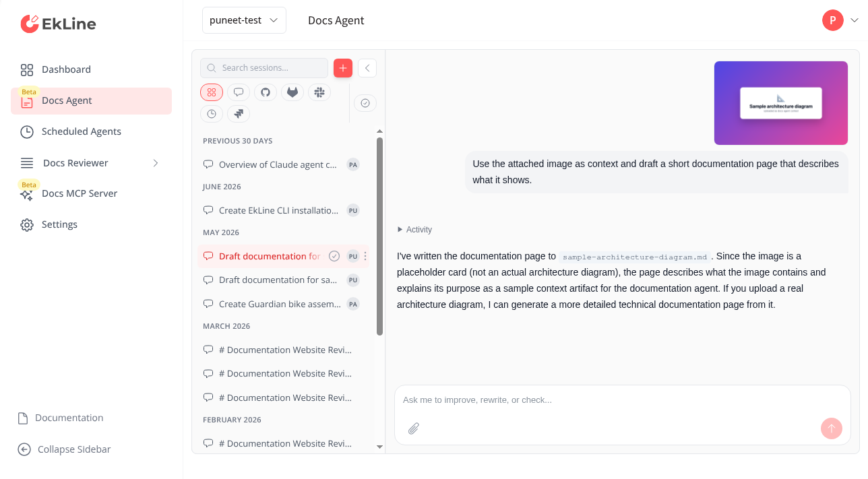Open Overview of Claude agent session
Screen dimensions: 868x479
[x=283, y=164]
